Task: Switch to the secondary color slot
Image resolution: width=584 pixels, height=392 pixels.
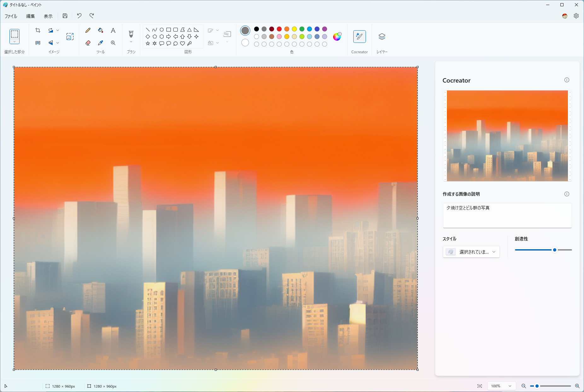Action: pos(245,43)
